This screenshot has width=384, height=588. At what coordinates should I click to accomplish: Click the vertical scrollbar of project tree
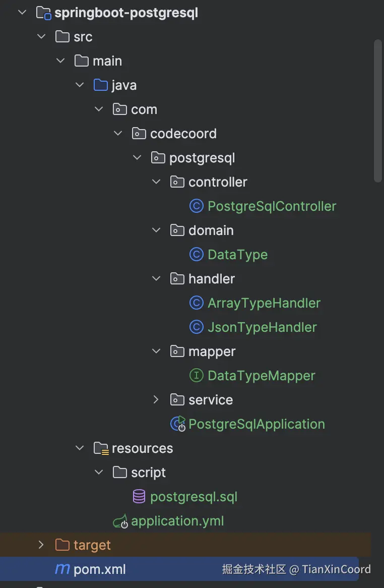[378, 111]
